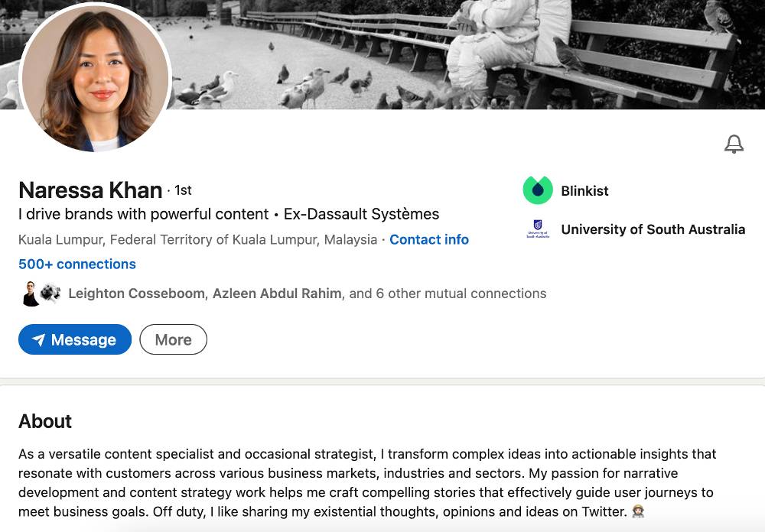Open notifications via the bell icon
Image resolution: width=765 pixels, height=532 pixels.
click(x=734, y=144)
